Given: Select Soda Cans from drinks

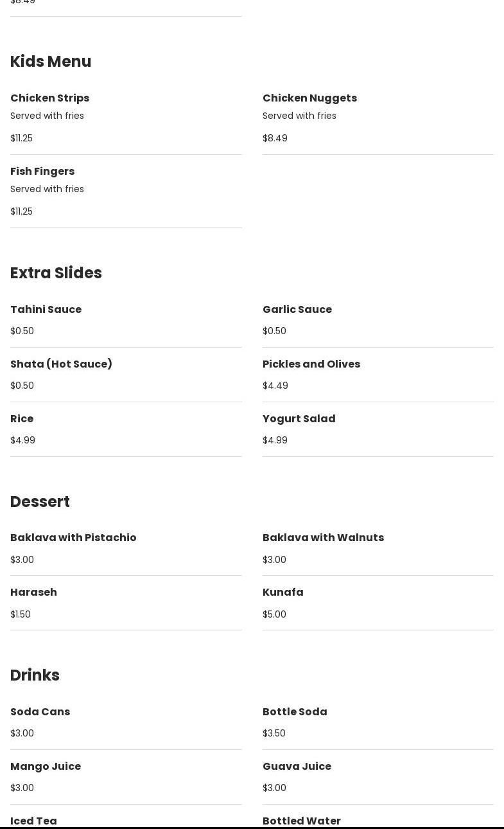Looking at the screenshot, I should (40, 712).
